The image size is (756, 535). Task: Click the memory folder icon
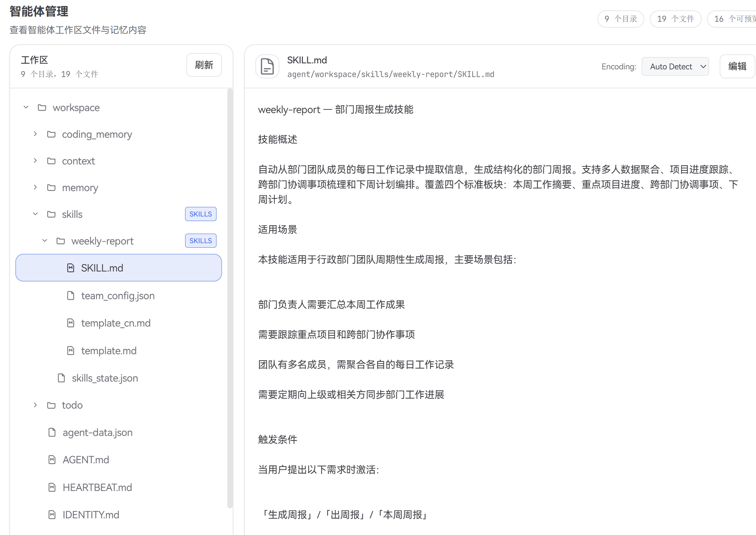[51, 187]
